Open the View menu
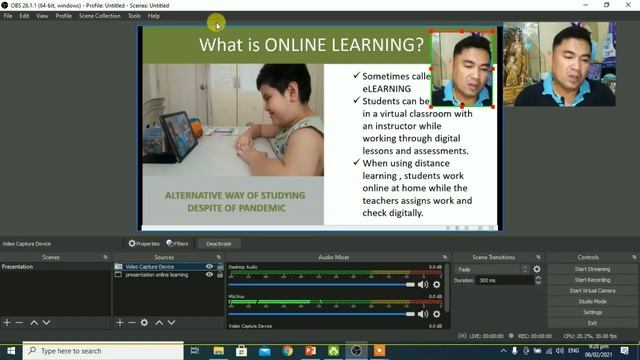 42,16
